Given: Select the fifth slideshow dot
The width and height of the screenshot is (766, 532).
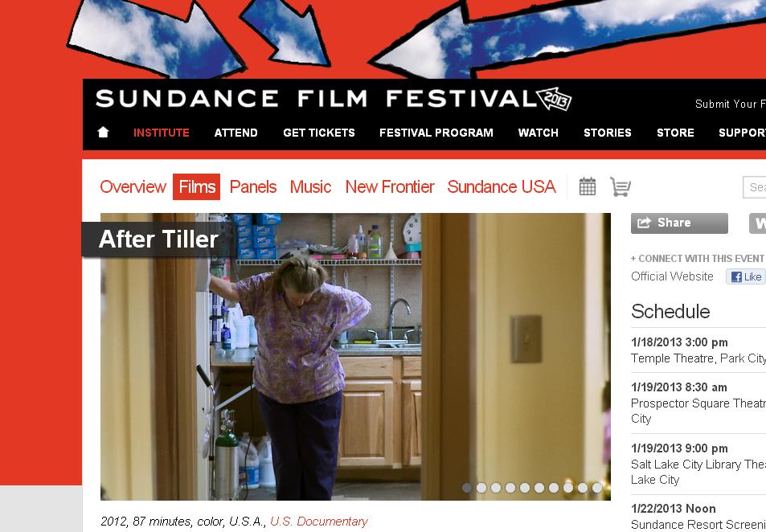Looking at the screenshot, I should click(x=525, y=488).
